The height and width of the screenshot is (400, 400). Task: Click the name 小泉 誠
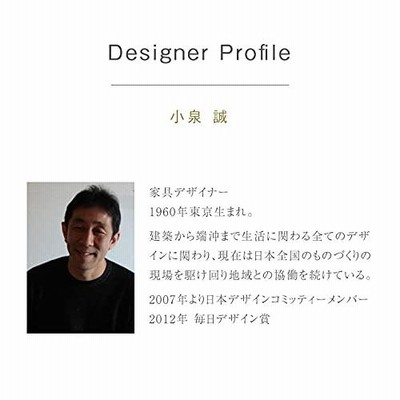[199, 117]
